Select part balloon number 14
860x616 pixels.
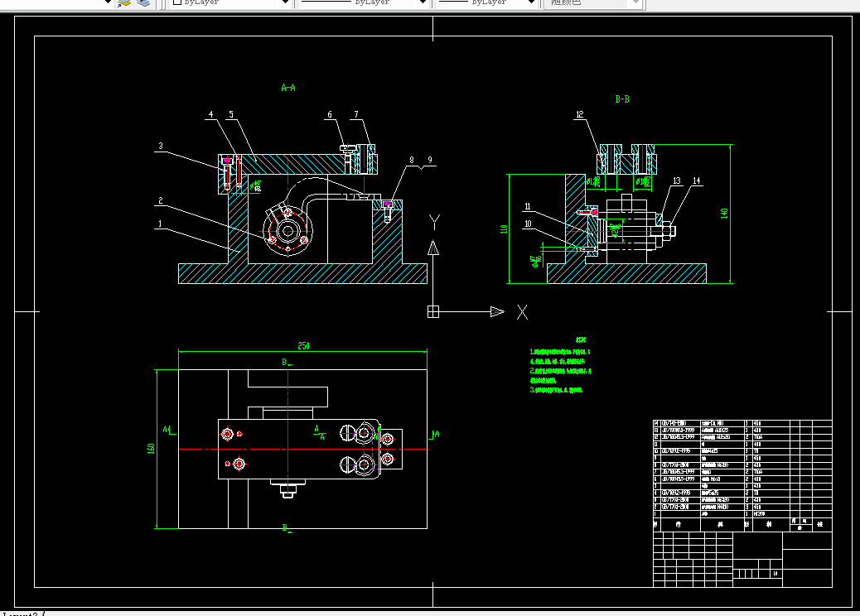pos(696,180)
